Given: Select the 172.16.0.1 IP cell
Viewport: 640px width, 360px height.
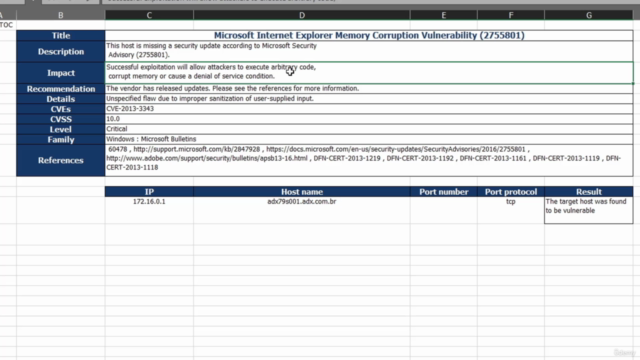Looking at the screenshot, I should tap(149, 210).
